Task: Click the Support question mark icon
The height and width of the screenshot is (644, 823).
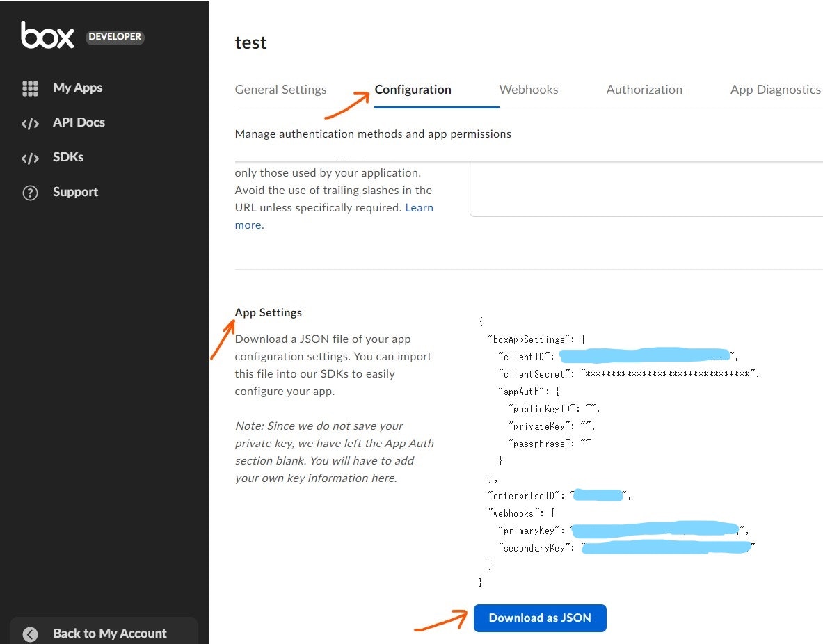Action: (30, 193)
